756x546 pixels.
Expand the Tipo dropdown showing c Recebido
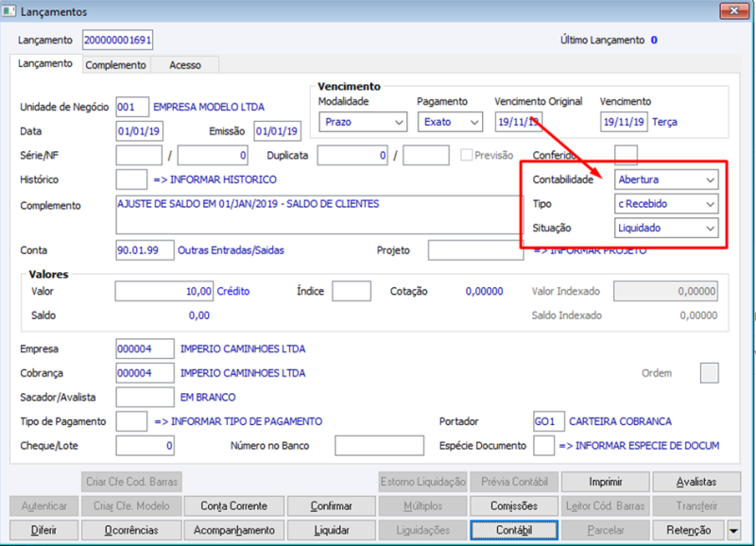(666, 204)
